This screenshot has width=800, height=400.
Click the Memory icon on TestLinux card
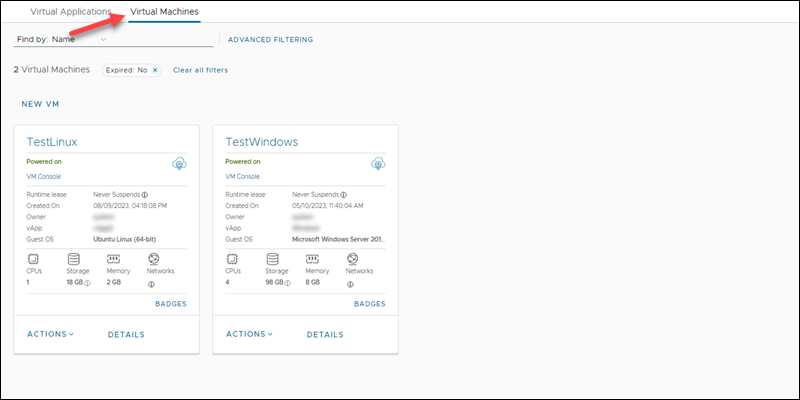tap(113, 259)
